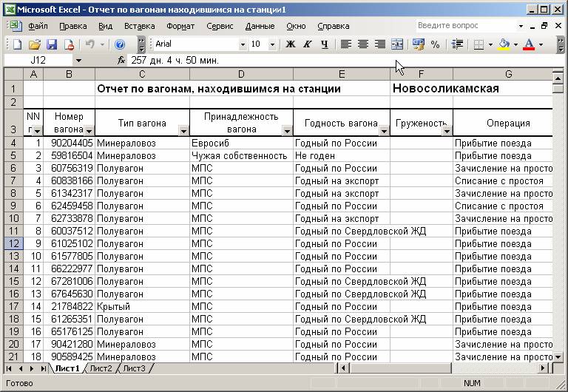Screen dimensions: 568x392
Task: Click the Permission document icon
Action: [69, 44]
